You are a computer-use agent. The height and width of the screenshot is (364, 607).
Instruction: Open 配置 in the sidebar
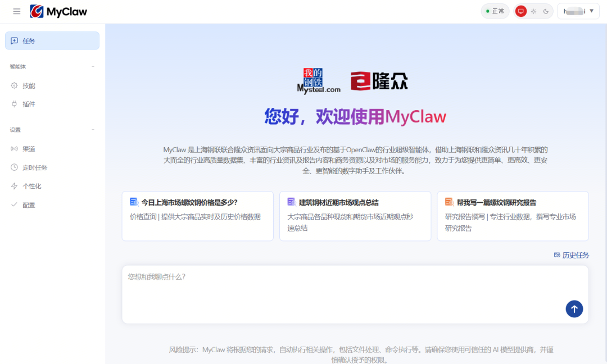click(52, 205)
